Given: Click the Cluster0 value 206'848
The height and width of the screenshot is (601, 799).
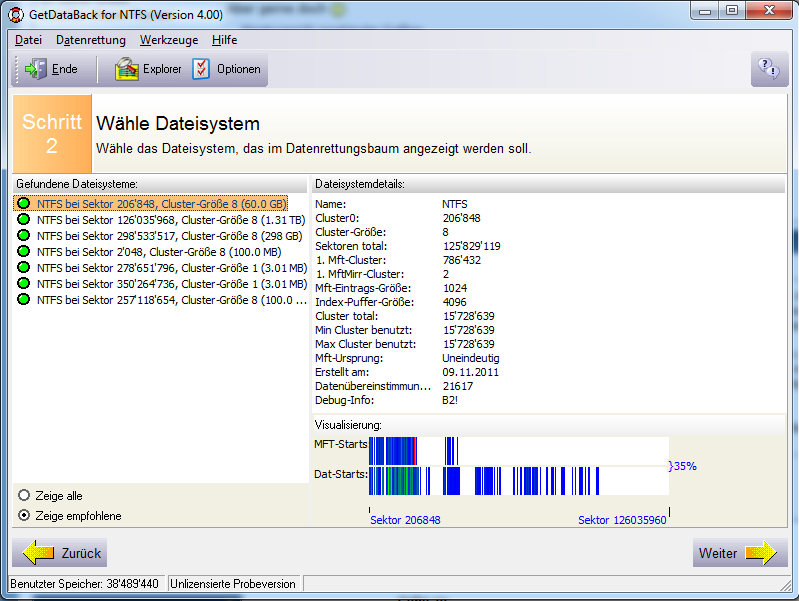Looking at the screenshot, I should point(462,218).
